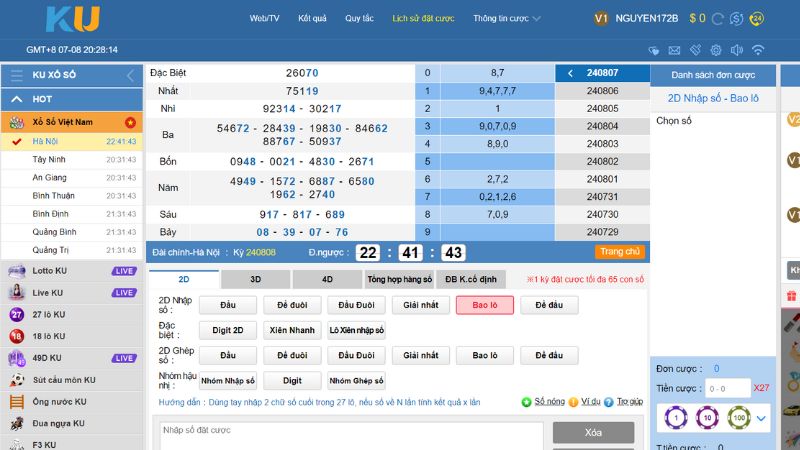Screen dimensions: 800x450
Task: Pick the purple 10 betting chip
Action: 707,418
